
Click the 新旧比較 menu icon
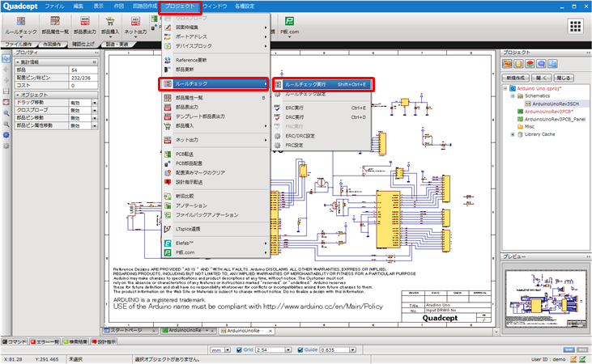168,196
